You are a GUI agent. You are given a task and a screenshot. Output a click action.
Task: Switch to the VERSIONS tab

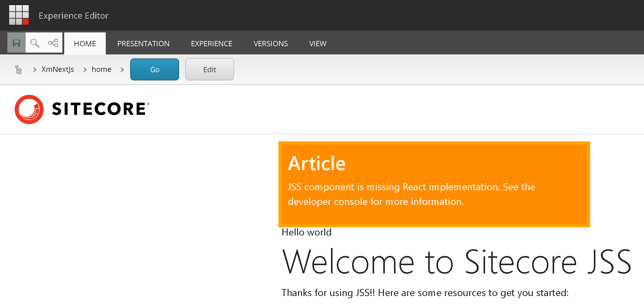(270, 43)
